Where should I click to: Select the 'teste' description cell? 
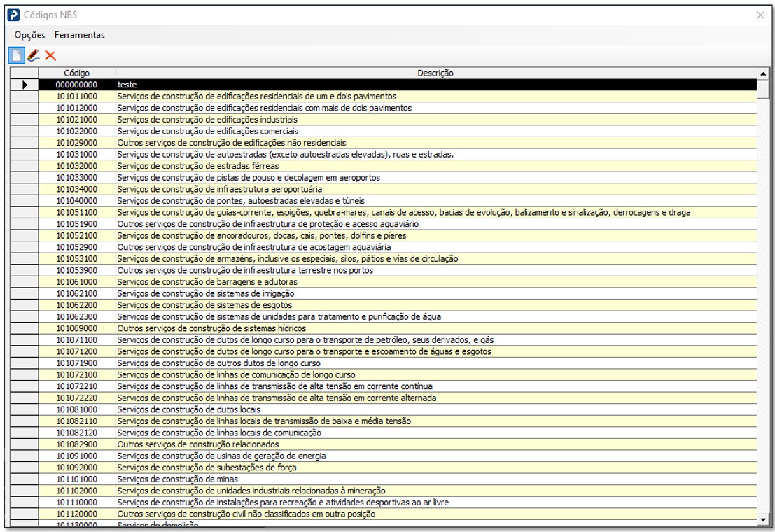(436, 85)
